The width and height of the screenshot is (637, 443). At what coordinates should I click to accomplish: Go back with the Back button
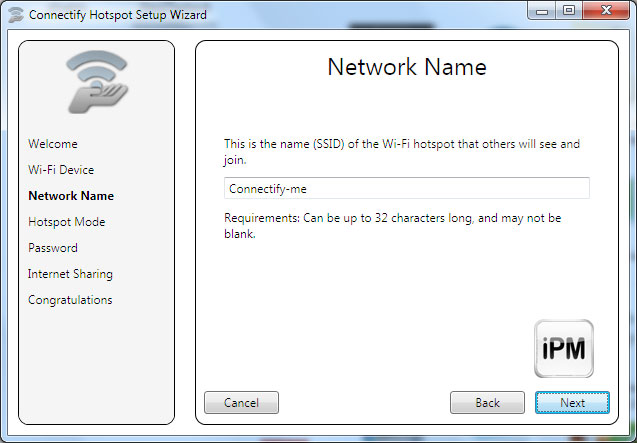point(487,402)
